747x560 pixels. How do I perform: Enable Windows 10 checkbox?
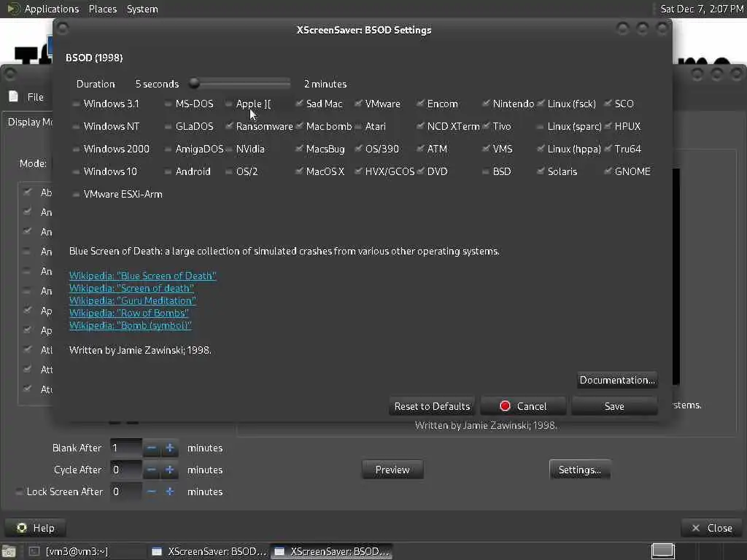(x=76, y=171)
